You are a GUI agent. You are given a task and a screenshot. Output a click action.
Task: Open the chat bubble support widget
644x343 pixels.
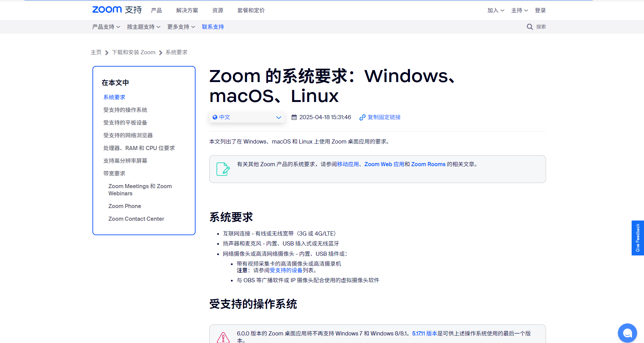pos(627,333)
